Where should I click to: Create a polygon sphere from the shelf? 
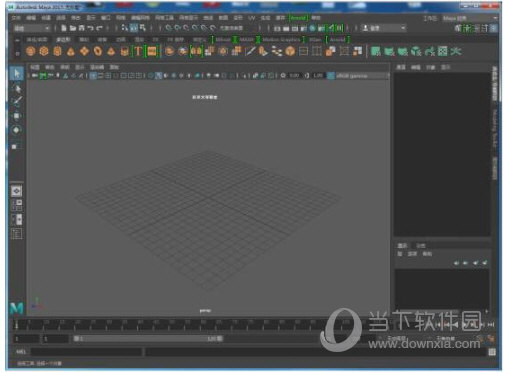[x=31, y=51]
